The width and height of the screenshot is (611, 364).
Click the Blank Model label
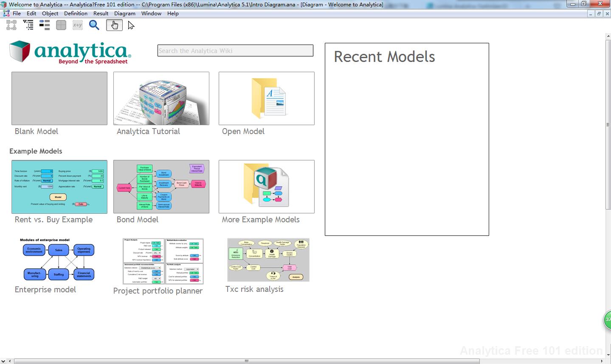(x=37, y=132)
